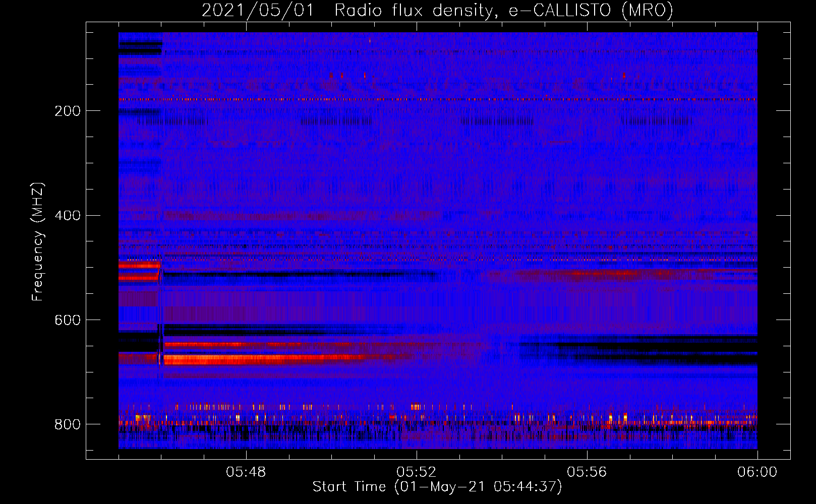Click the 05:48 time tick label

pyautogui.click(x=246, y=472)
